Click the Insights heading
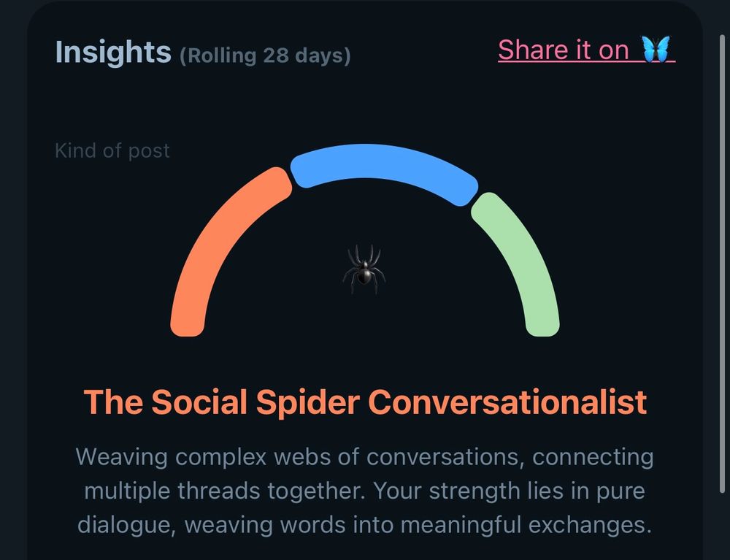 click(112, 52)
